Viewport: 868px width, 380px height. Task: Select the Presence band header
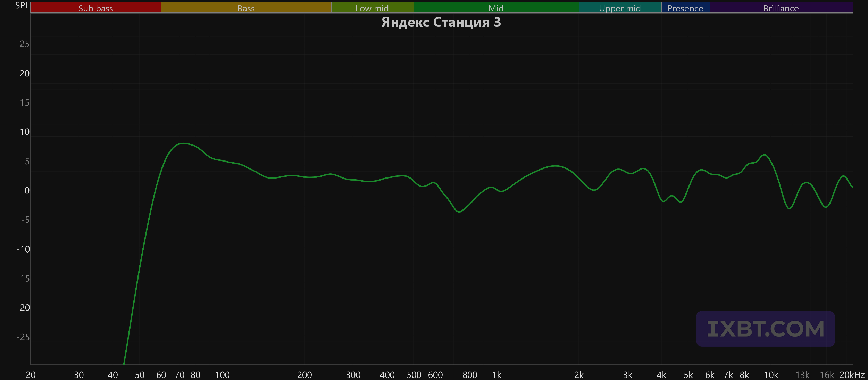pos(685,8)
